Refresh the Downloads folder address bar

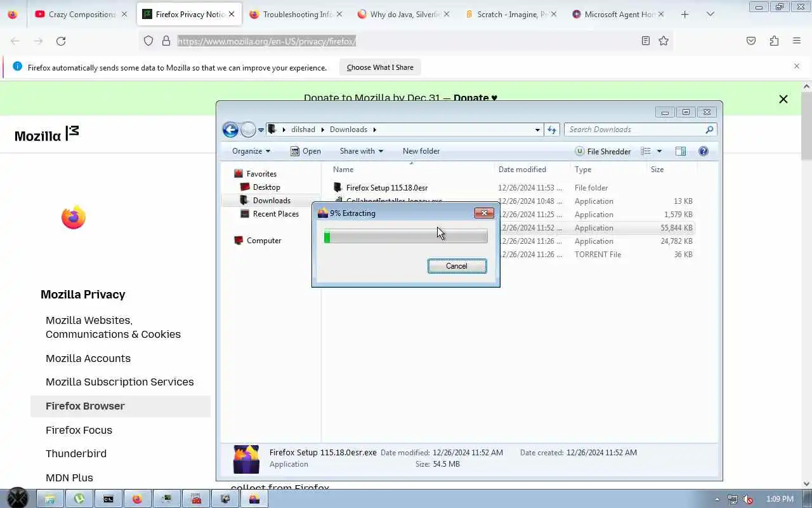tap(552, 130)
